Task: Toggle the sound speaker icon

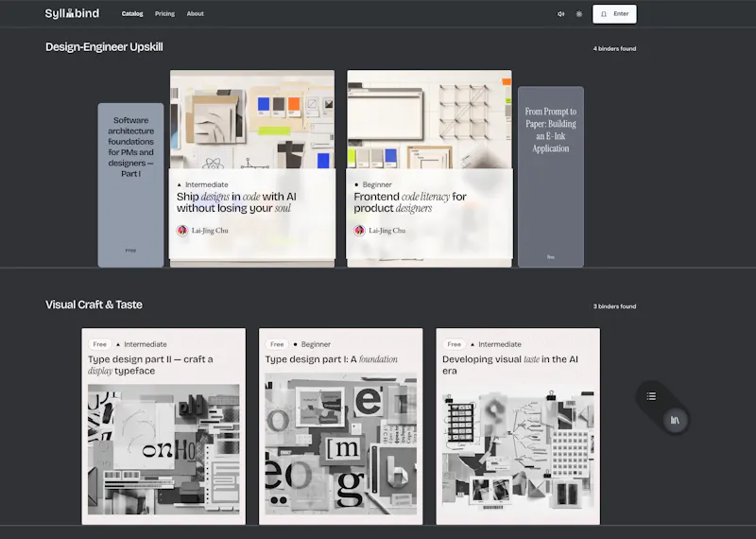Action: (561, 14)
